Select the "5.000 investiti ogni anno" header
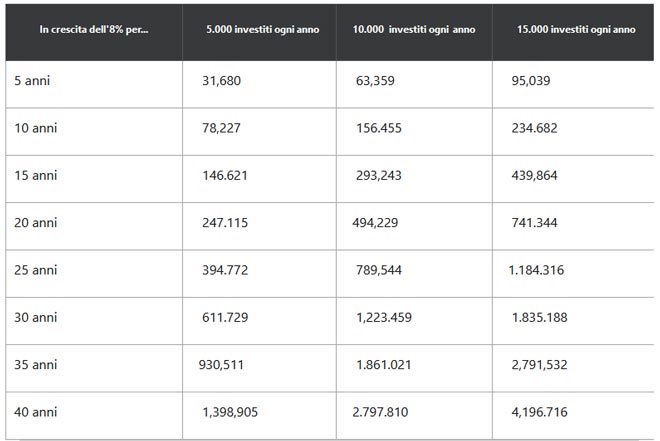 260,30
